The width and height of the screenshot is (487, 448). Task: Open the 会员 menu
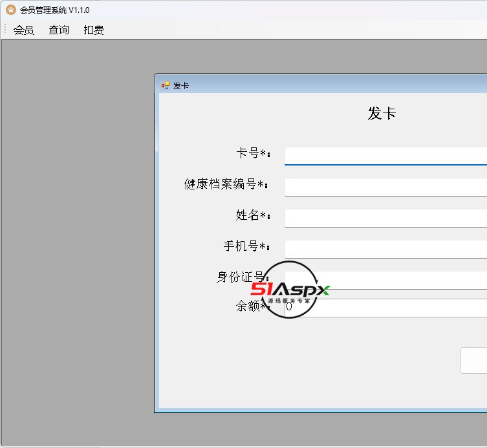coord(23,30)
